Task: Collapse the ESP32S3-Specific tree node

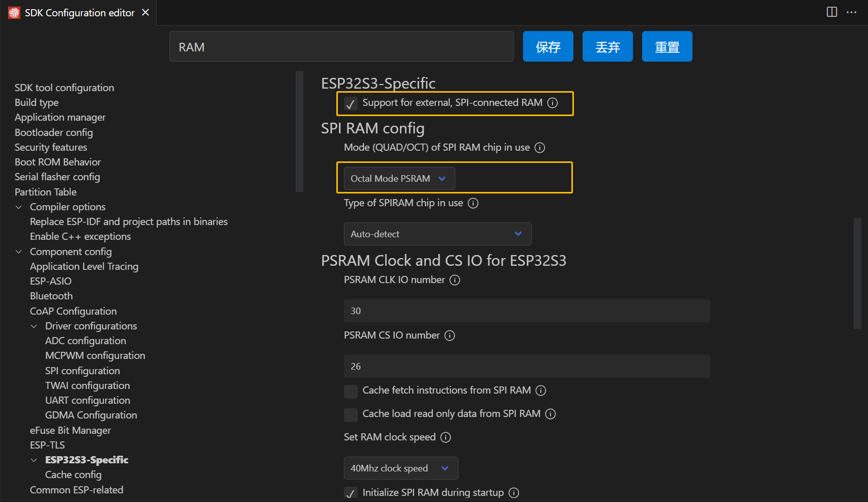Action: point(34,460)
